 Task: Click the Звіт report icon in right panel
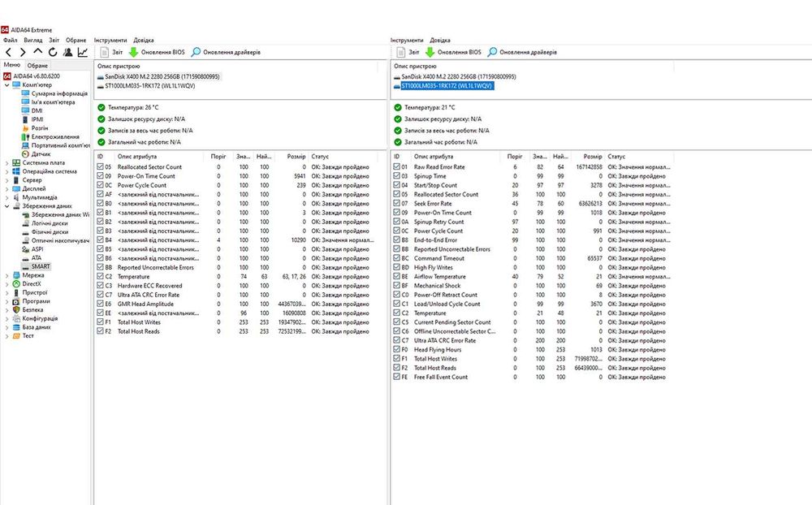click(x=401, y=52)
